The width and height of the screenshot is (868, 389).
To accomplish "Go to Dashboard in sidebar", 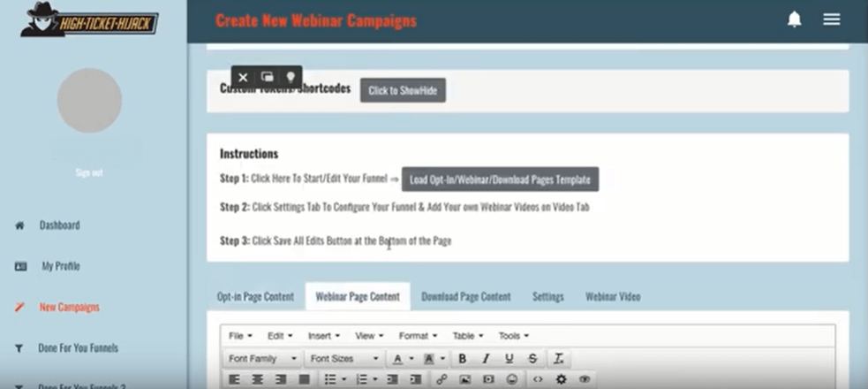I will pyautogui.click(x=59, y=225).
